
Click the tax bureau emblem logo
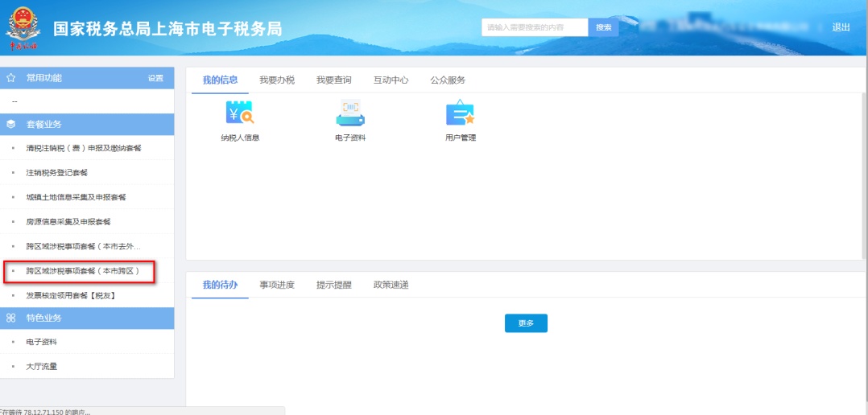pos(22,28)
